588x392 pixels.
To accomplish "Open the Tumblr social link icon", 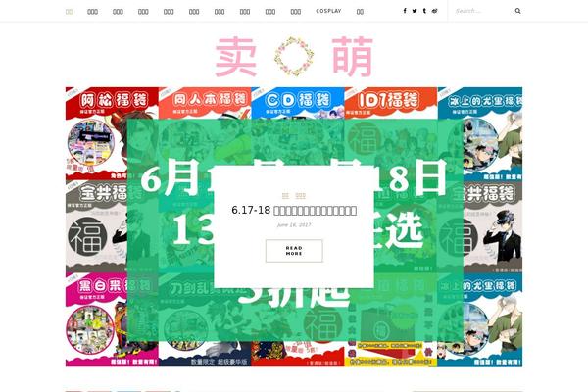I will (424, 11).
